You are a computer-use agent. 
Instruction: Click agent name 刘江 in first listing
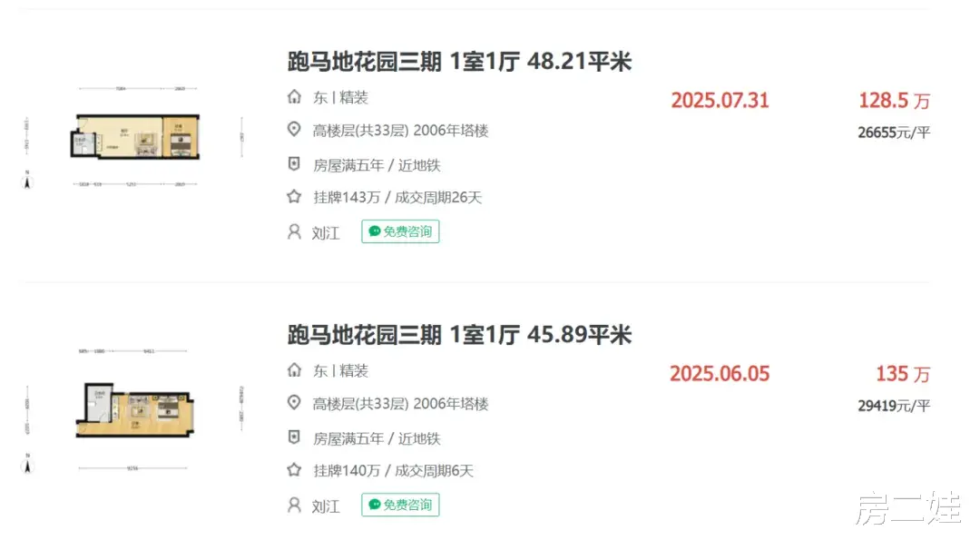[x=326, y=232]
